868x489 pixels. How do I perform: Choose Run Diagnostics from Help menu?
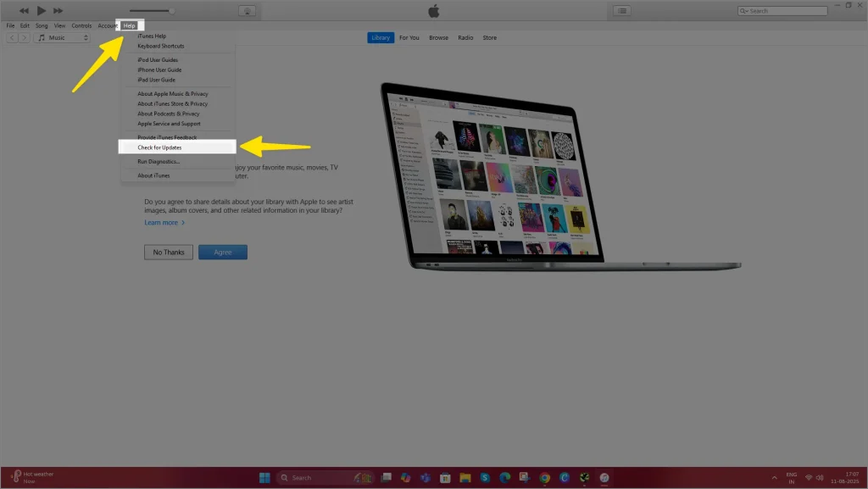pos(159,161)
